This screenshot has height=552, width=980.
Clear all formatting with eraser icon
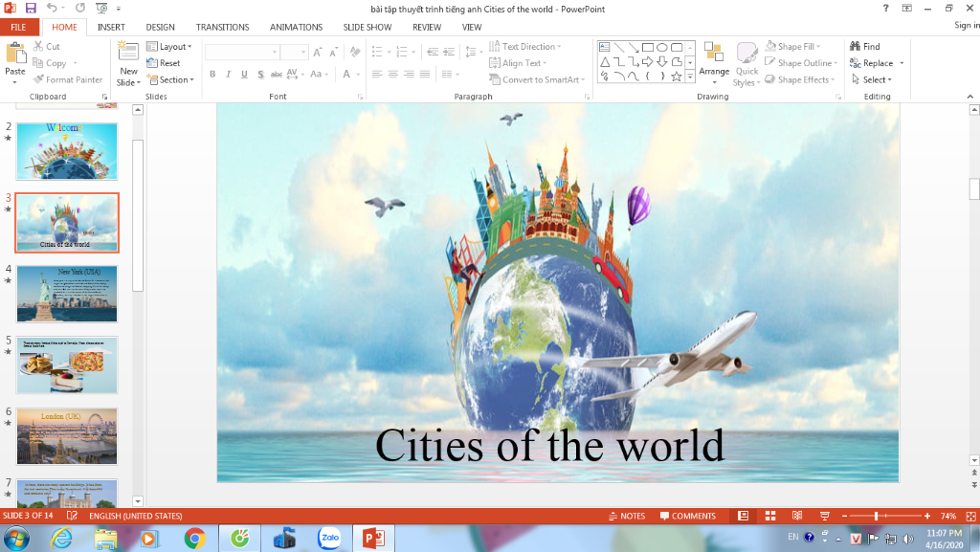(x=355, y=52)
